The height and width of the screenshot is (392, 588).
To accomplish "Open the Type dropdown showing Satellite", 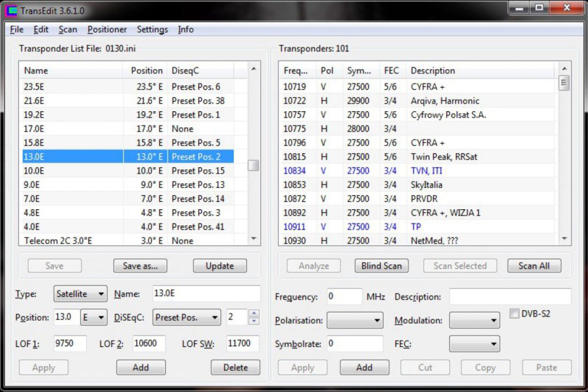I will click(x=80, y=294).
